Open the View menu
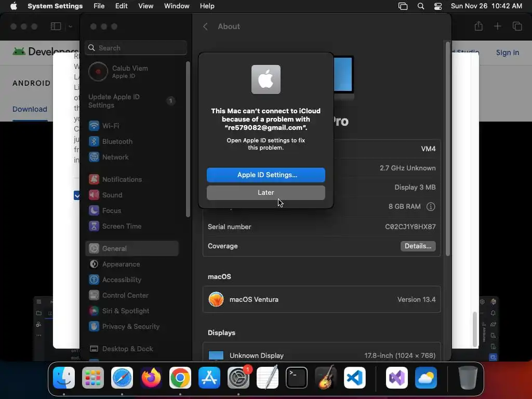The image size is (532, 399). [145, 6]
